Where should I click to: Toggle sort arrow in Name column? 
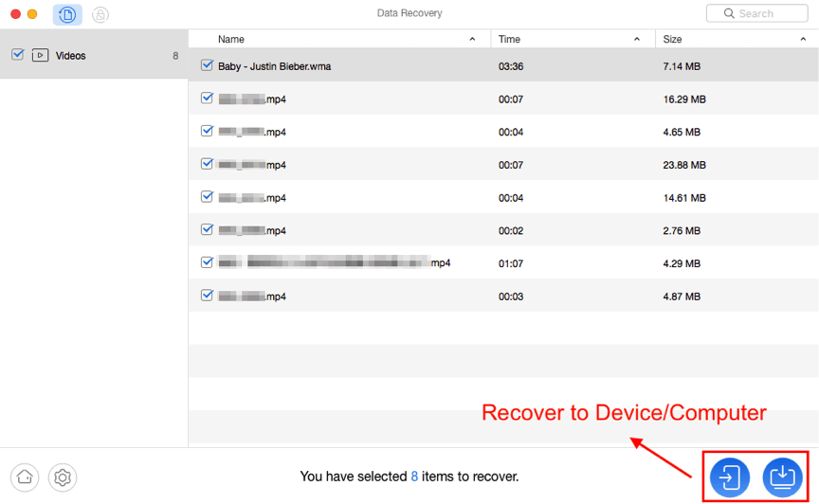(472, 39)
